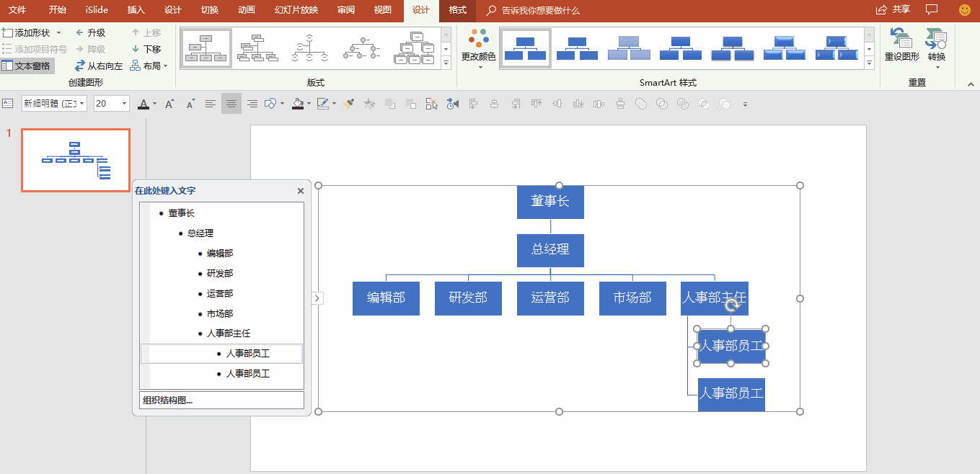Collapse text pane using arrow tab

pyautogui.click(x=317, y=298)
